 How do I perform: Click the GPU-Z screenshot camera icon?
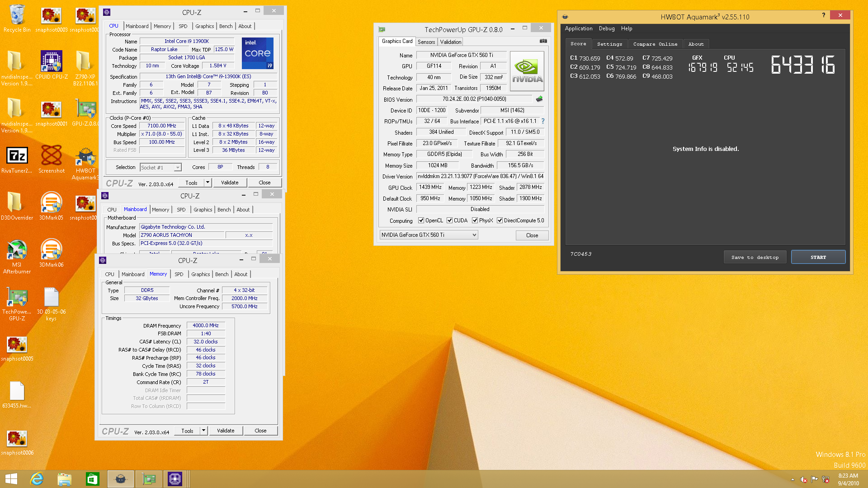tap(543, 41)
